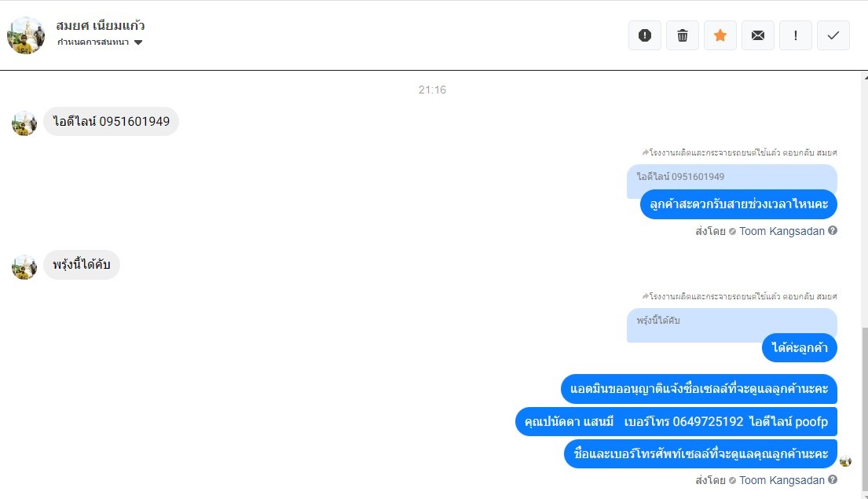This screenshot has height=499, width=868.
Task: Click the scrollbar up arrow at top right
Action: (x=865, y=76)
